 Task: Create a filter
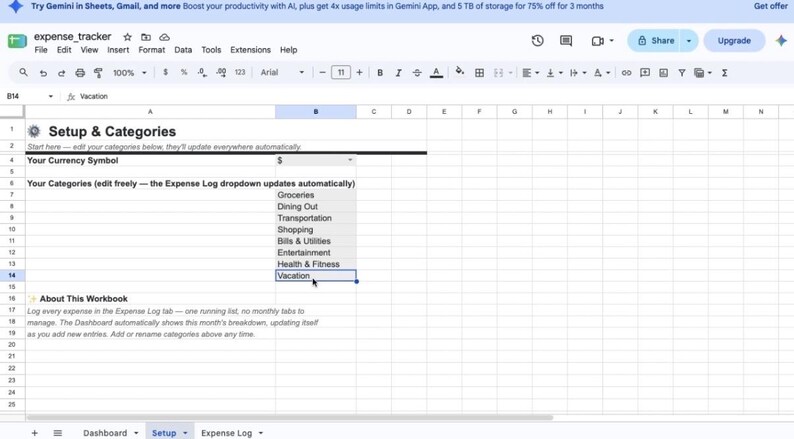point(682,73)
